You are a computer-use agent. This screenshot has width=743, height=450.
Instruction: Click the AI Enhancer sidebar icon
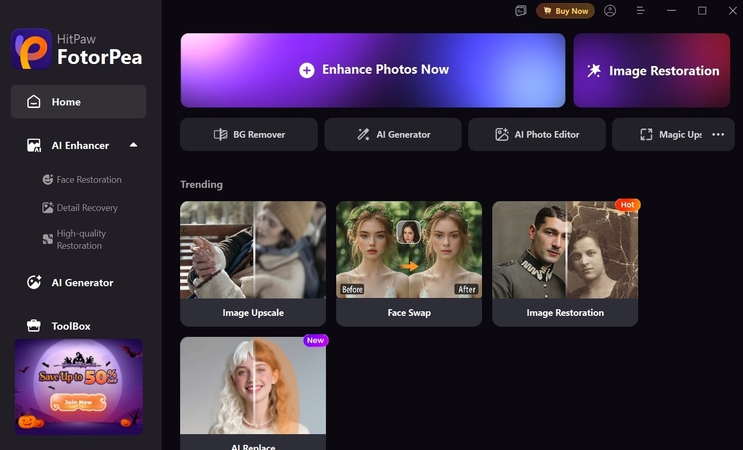(x=34, y=145)
